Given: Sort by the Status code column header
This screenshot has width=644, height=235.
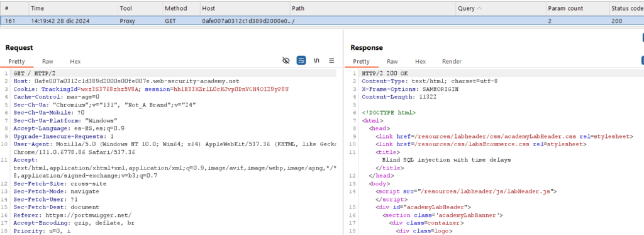Looking at the screenshot, I should pyautogui.click(x=626, y=8).
